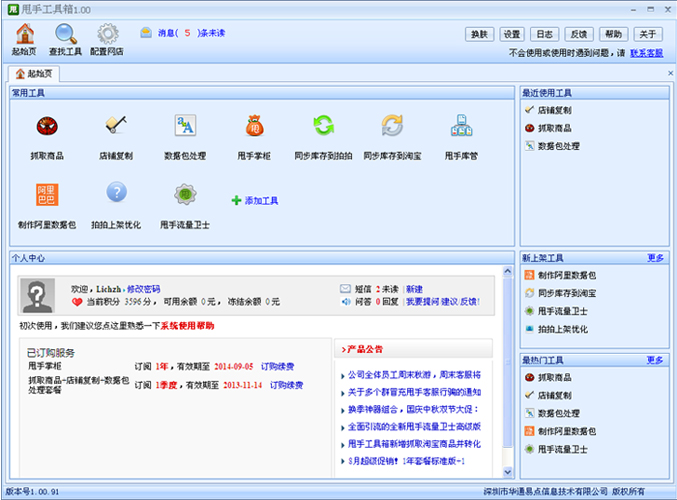The height and width of the screenshot is (500, 677).
Task: Launch the 店铺复制 tool icon
Action: pos(116,125)
